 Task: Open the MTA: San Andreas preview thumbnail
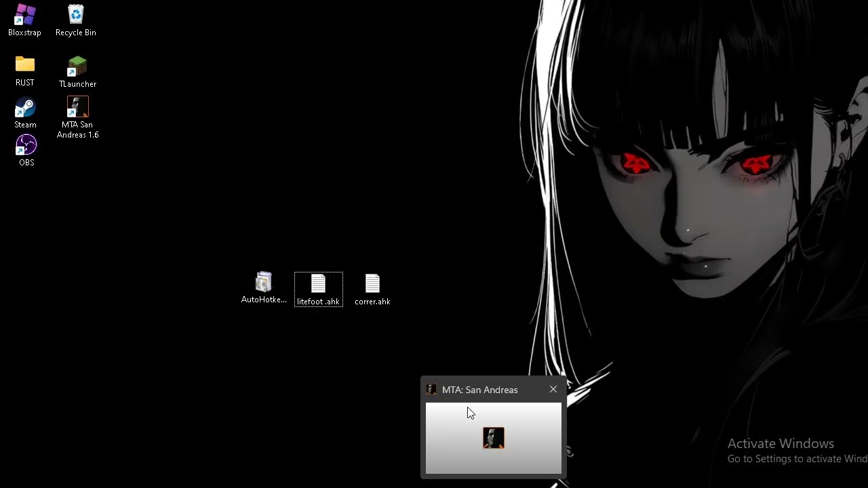[x=494, y=439]
